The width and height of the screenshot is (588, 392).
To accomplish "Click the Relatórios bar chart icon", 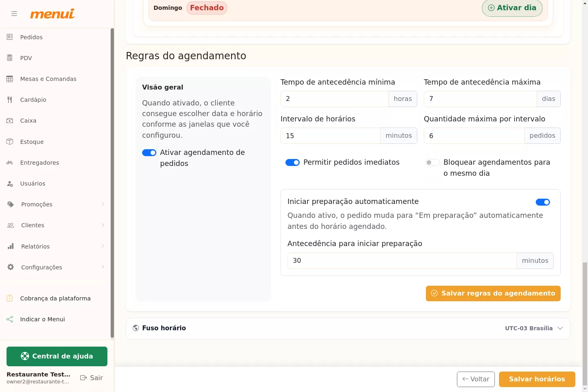I will pyautogui.click(x=11, y=246).
